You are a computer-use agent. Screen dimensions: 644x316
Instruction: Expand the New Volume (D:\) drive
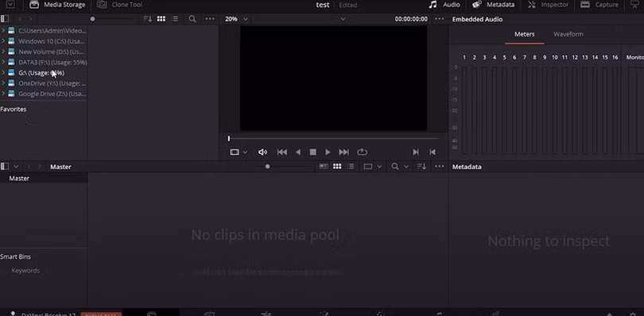coord(3,52)
